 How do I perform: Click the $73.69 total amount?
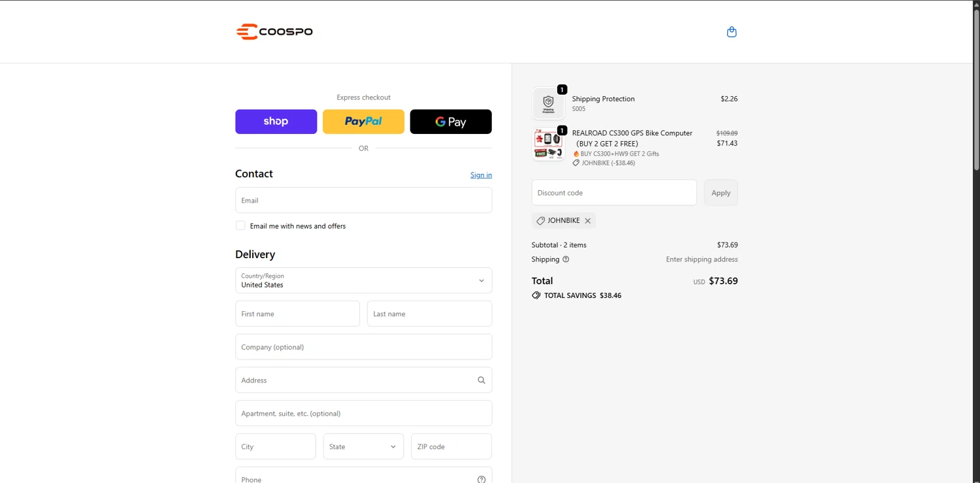723,281
